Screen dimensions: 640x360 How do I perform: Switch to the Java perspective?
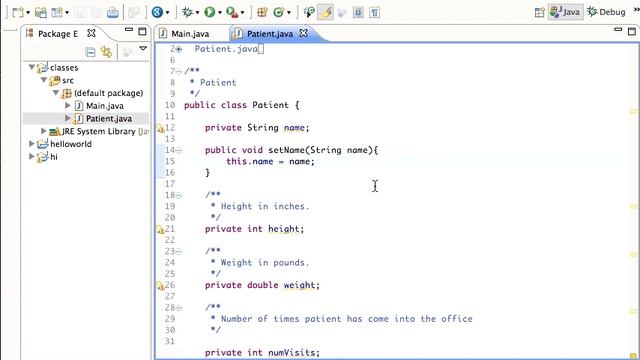point(565,12)
